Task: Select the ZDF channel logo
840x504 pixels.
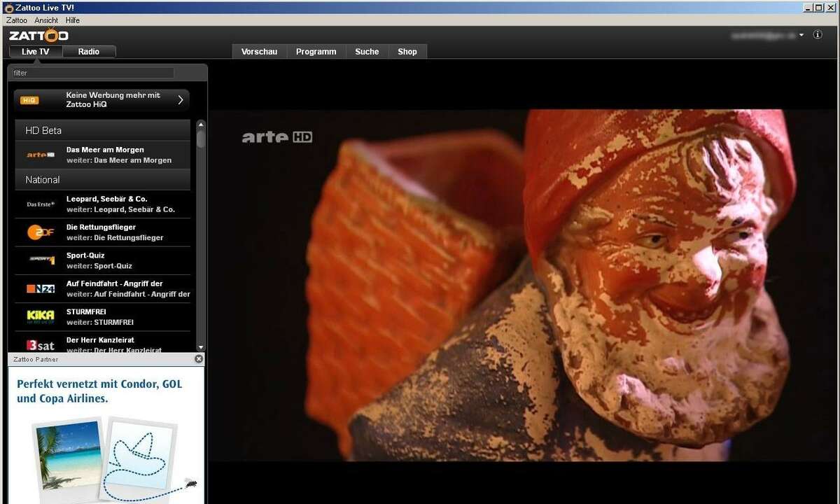Action: (41, 232)
